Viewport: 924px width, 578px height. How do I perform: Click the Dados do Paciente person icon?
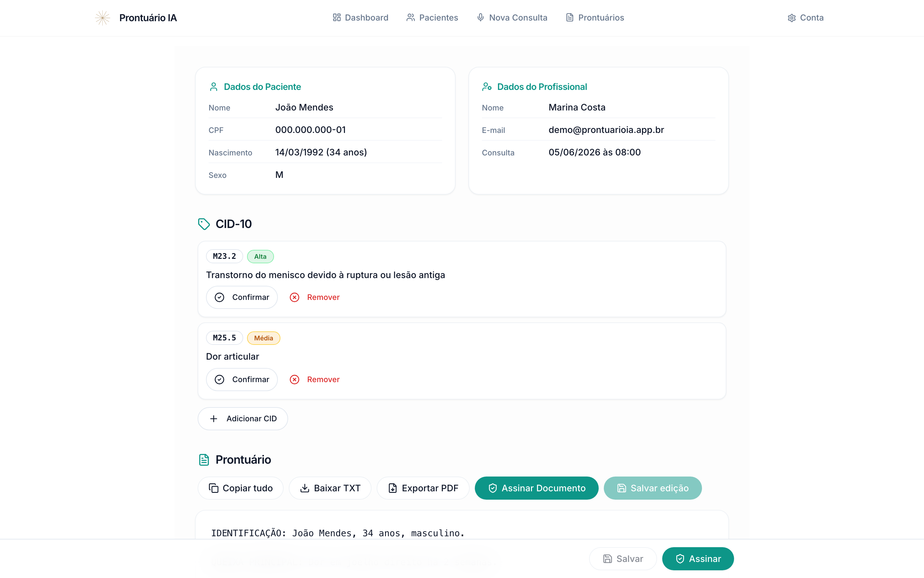213,87
